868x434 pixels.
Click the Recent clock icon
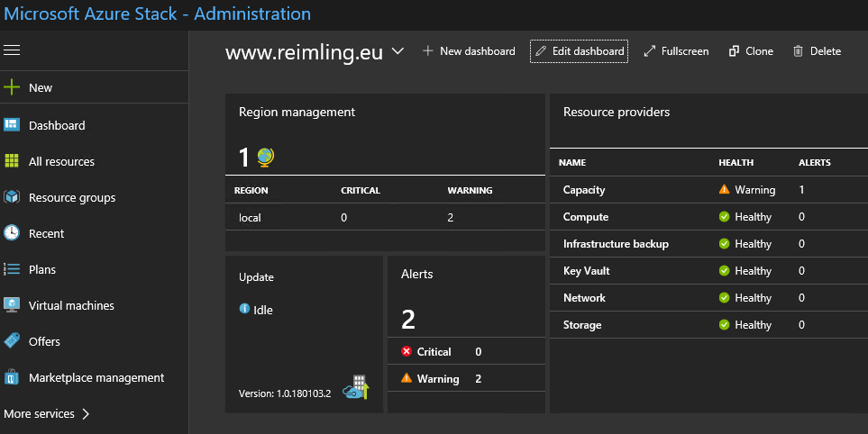click(x=12, y=232)
